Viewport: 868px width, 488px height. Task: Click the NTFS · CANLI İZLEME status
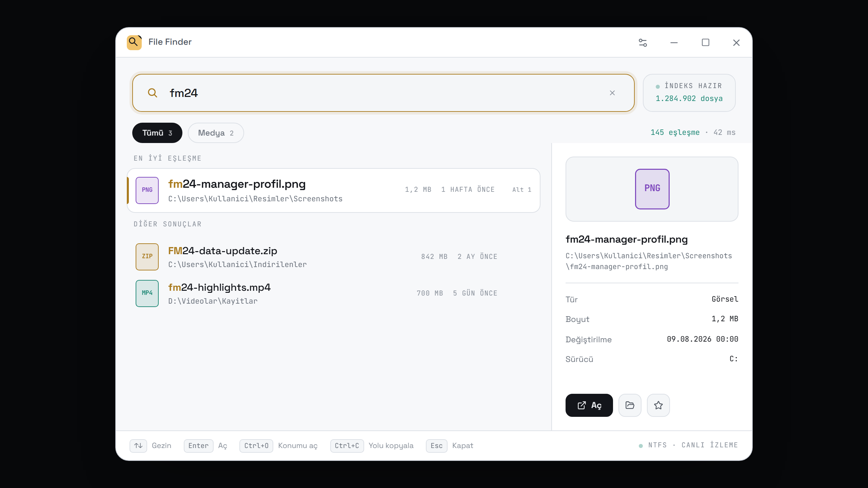tap(689, 445)
